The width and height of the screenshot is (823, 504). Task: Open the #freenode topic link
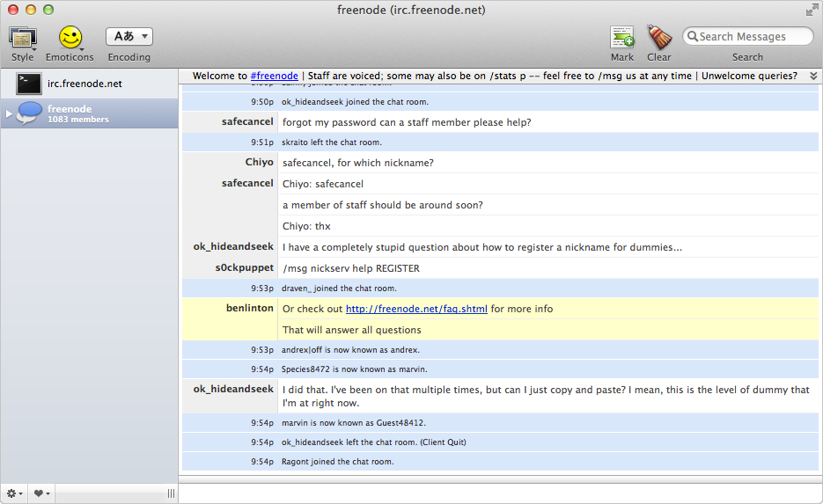point(274,76)
